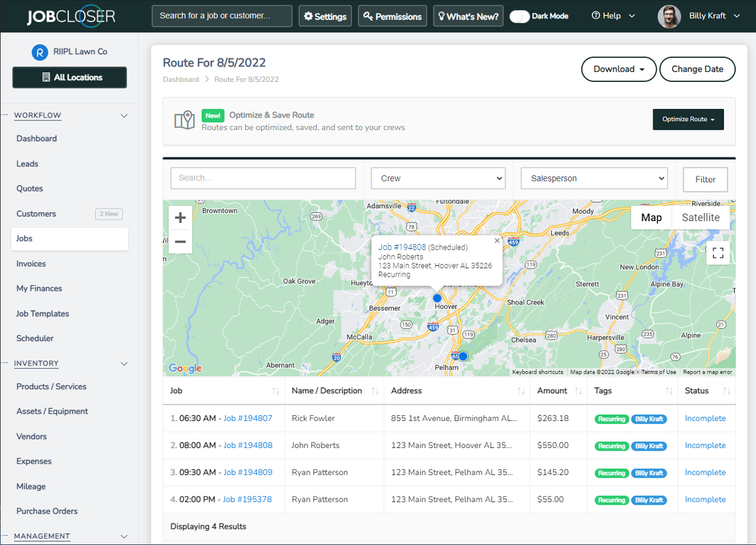Click the green Recurring tag badge
Viewport: 756px width, 545px height.
tap(610, 418)
